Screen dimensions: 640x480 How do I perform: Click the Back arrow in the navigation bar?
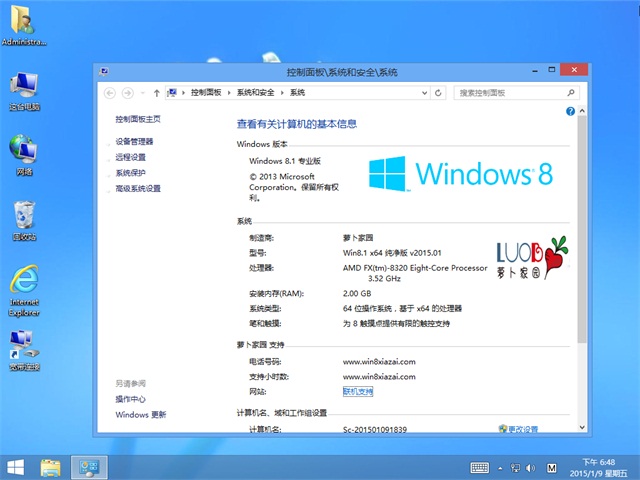click(x=109, y=92)
